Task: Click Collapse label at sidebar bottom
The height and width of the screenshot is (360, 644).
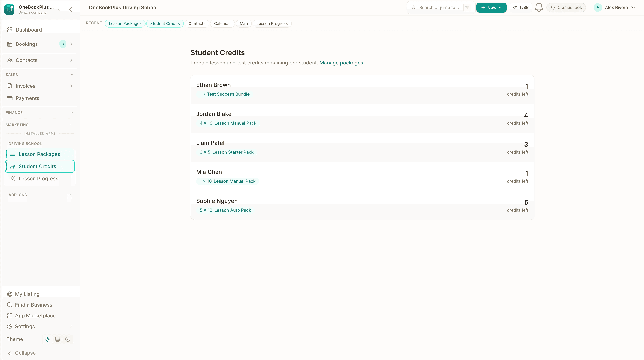Action: pos(25,353)
